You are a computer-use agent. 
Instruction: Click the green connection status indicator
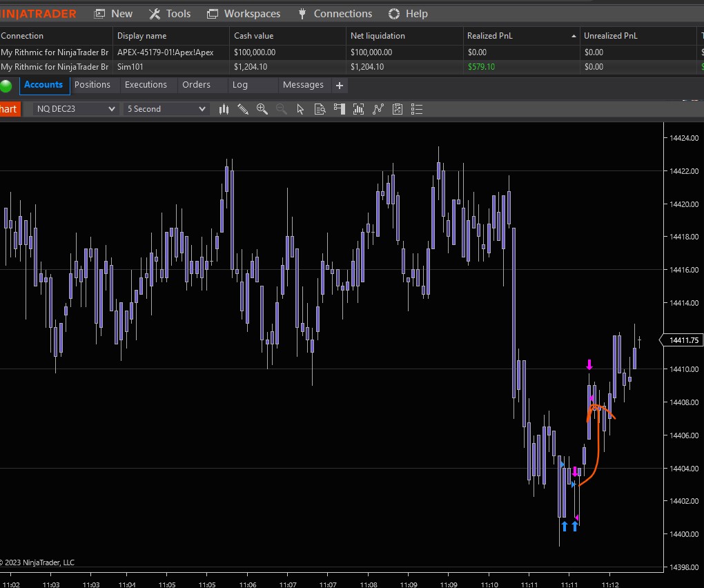(x=7, y=86)
